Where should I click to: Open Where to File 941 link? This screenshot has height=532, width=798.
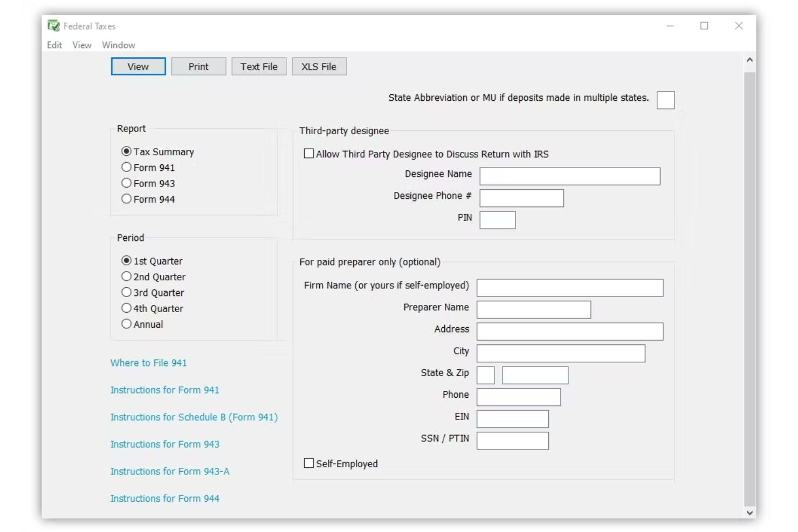coord(149,363)
